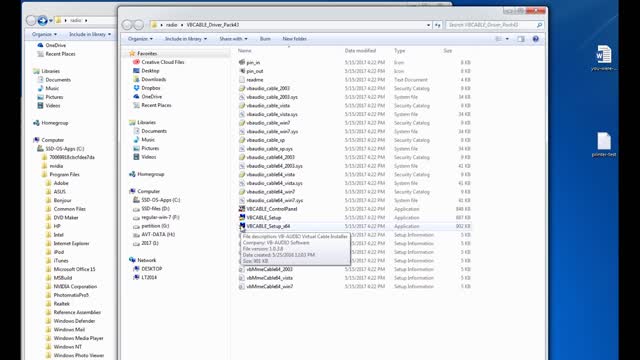
Task: Click the search box in front window
Action: [495, 25]
